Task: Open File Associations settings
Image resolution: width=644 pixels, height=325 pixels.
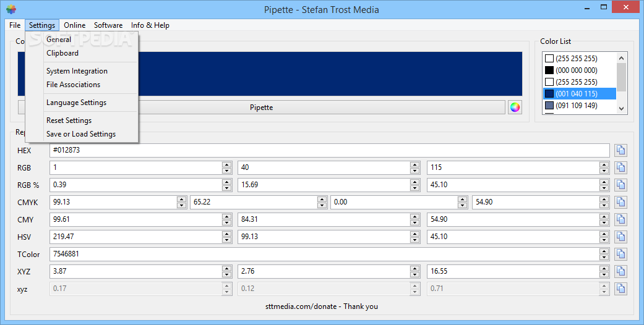Action: pyautogui.click(x=82, y=85)
